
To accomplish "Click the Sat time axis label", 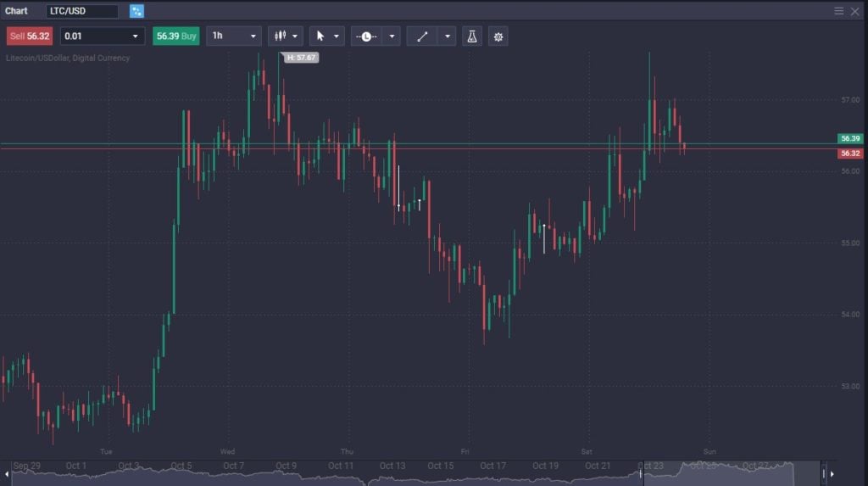I will click(x=587, y=451).
